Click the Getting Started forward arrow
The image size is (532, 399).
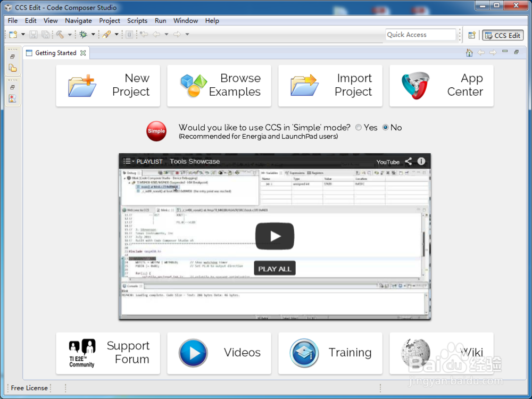(493, 53)
